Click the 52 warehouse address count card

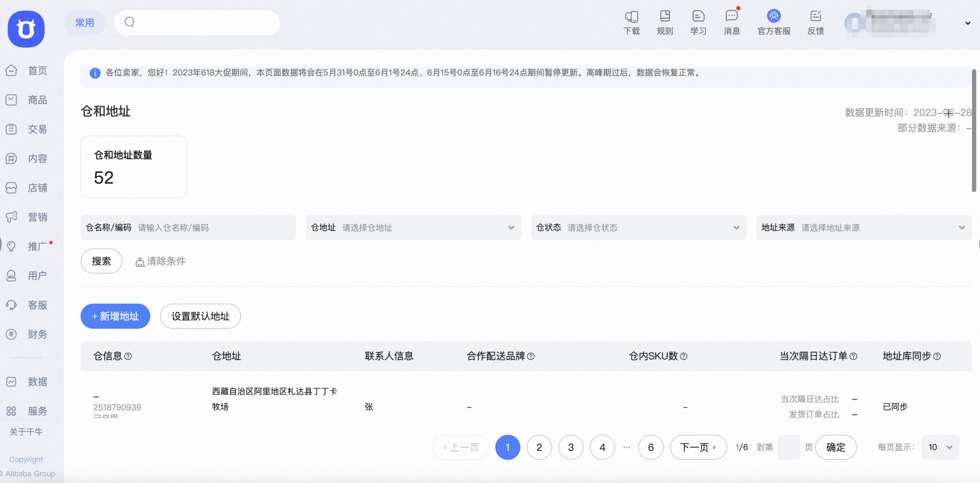coord(134,167)
